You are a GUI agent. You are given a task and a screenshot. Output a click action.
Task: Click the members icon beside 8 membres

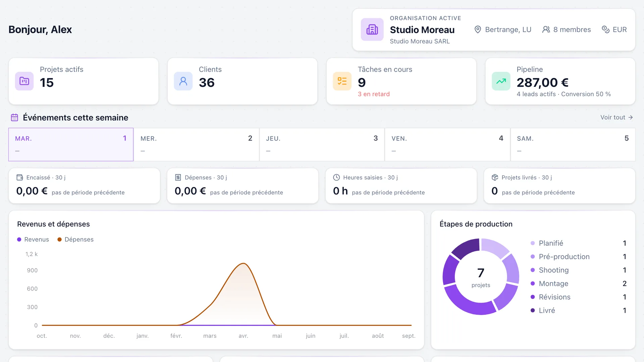pos(546,29)
